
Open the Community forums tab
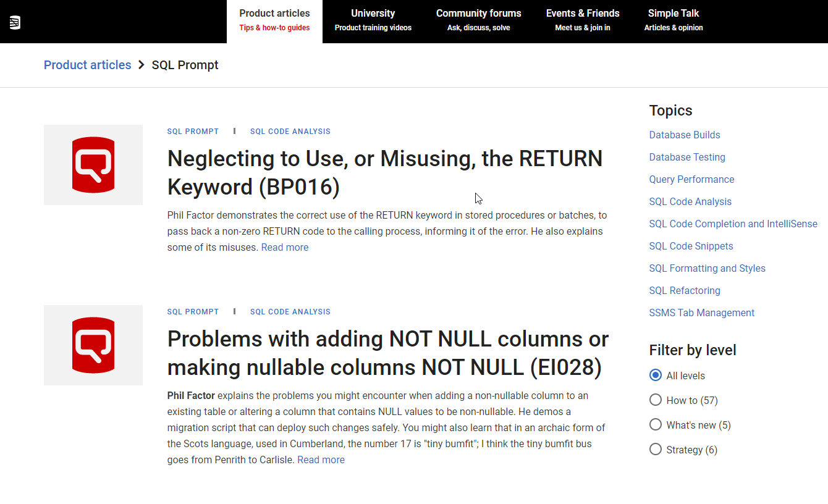pyautogui.click(x=478, y=20)
